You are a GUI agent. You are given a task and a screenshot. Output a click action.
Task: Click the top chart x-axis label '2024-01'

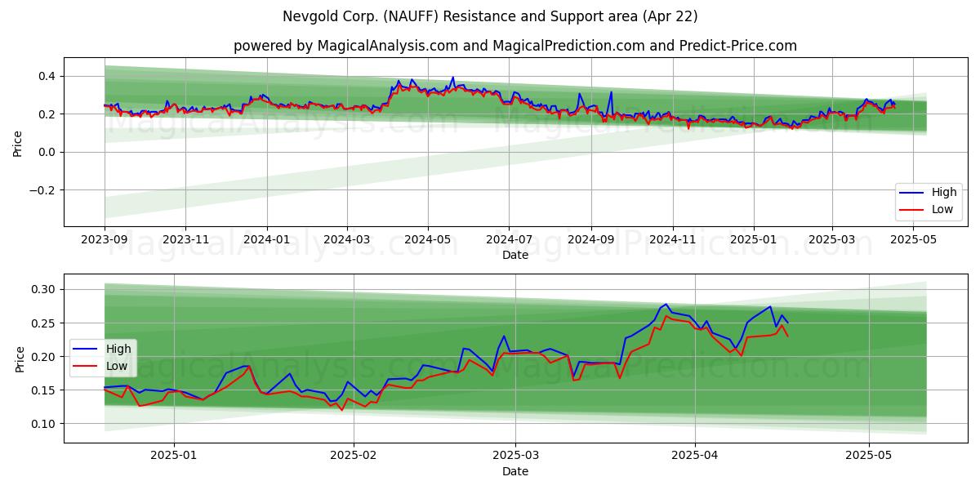tap(267, 241)
